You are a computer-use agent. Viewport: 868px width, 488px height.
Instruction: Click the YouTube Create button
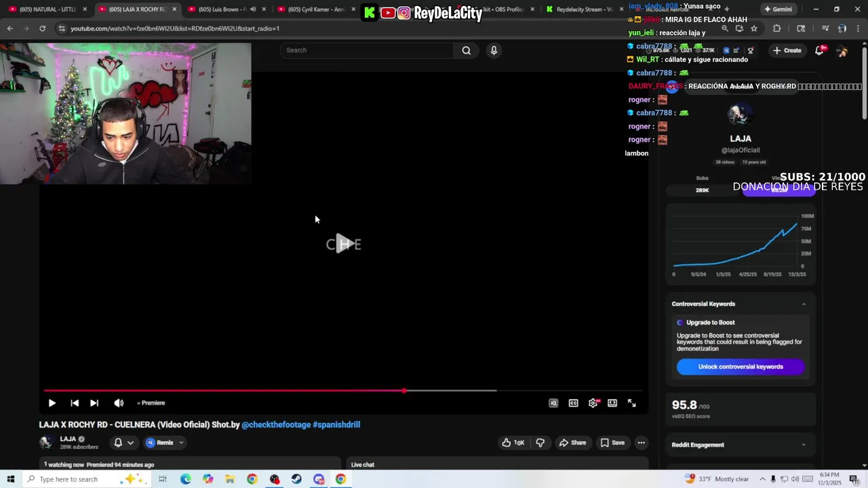click(x=787, y=50)
